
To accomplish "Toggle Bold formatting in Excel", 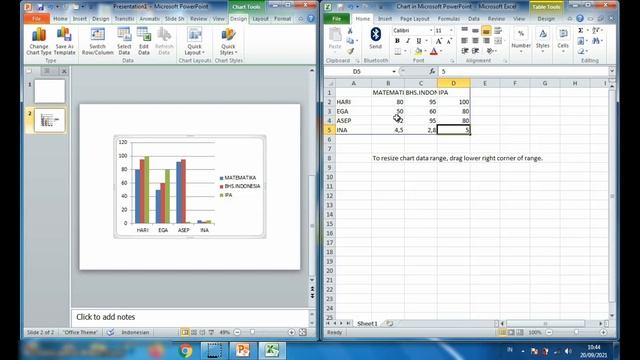I will 397,41.
